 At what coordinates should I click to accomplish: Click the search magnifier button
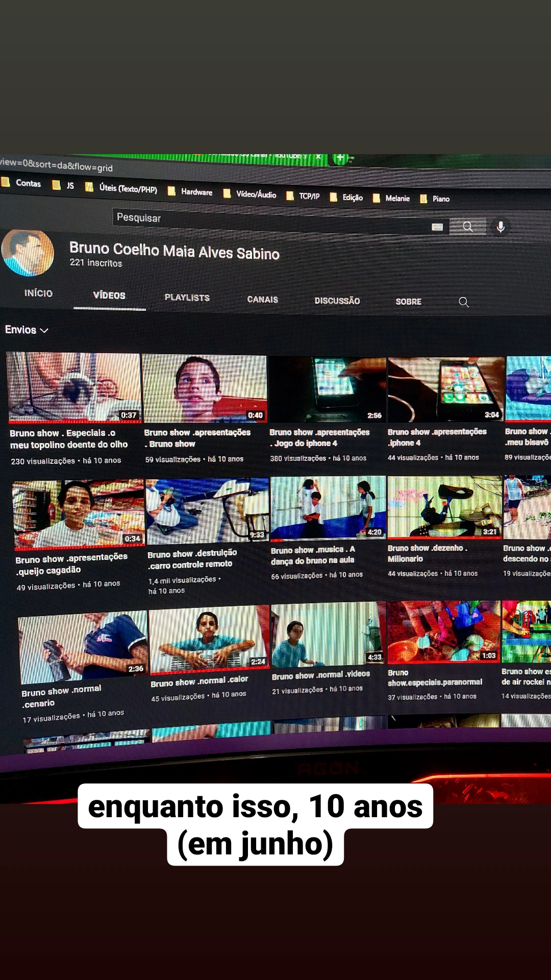click(x=467, y=227)
